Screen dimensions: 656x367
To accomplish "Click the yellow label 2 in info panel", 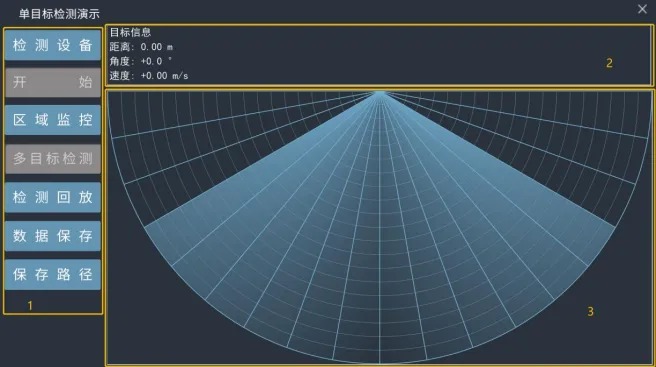I will tap(609, 63).
